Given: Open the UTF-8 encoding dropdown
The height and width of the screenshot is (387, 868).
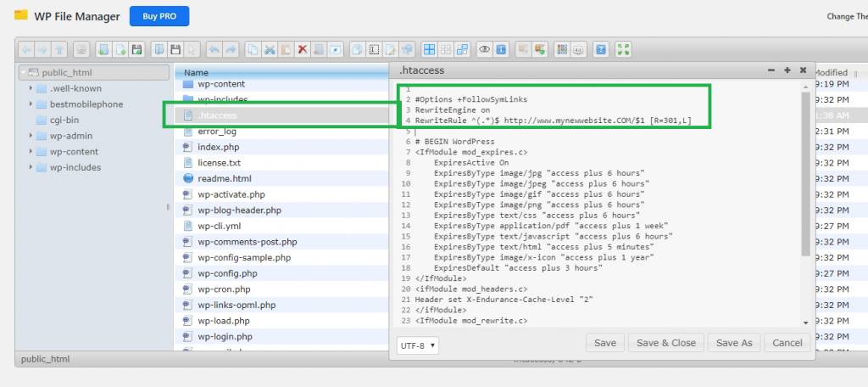Looking at the screenshot, I should (x=418, y=345).
